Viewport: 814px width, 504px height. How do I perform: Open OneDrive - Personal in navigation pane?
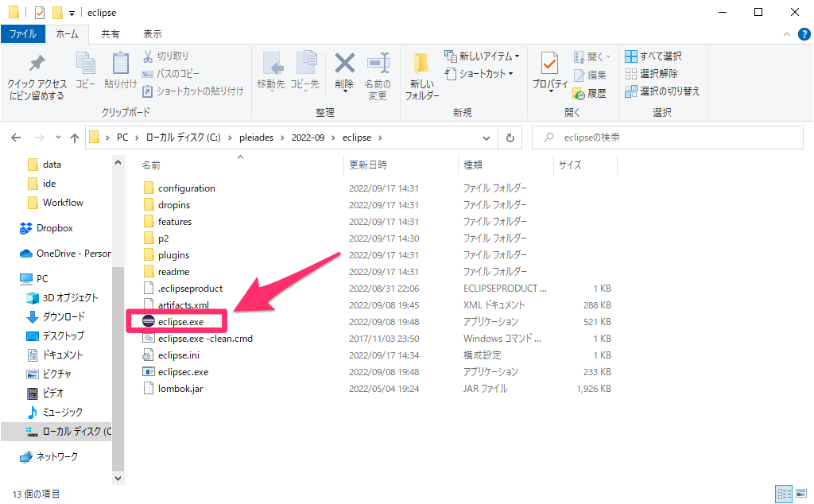[65, 254]
